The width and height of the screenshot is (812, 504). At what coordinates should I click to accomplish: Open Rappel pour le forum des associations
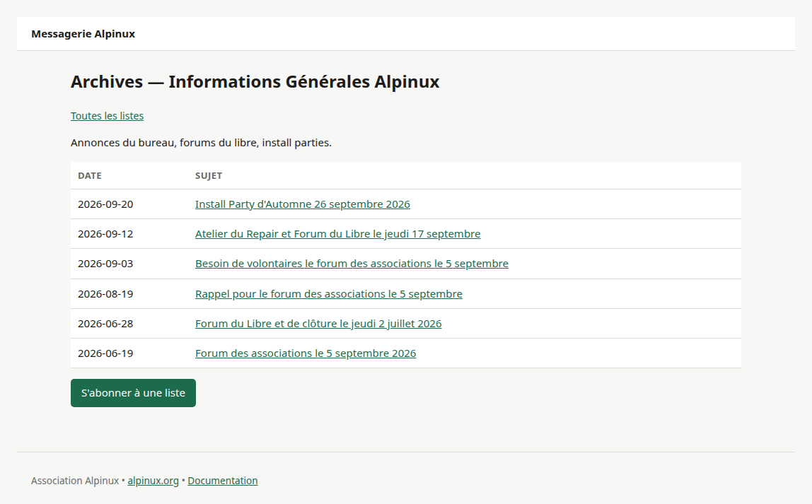tap(329, 294)
